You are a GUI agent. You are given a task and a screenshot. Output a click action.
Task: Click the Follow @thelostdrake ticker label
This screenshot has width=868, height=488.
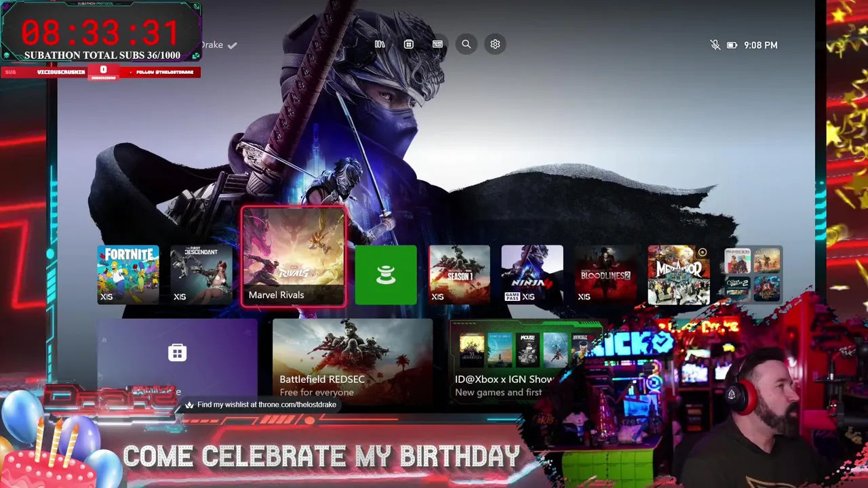pyautogui.click(x=165, y=72)
